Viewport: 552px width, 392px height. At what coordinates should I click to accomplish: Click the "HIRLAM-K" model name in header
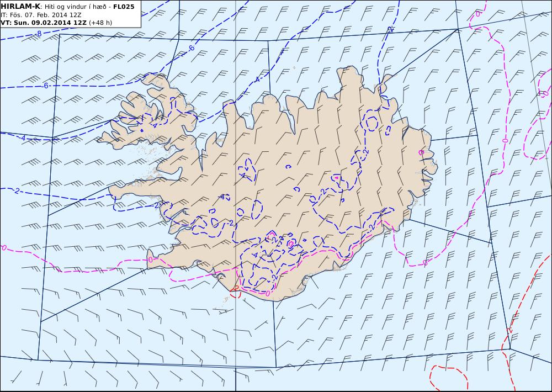point(20,7)
